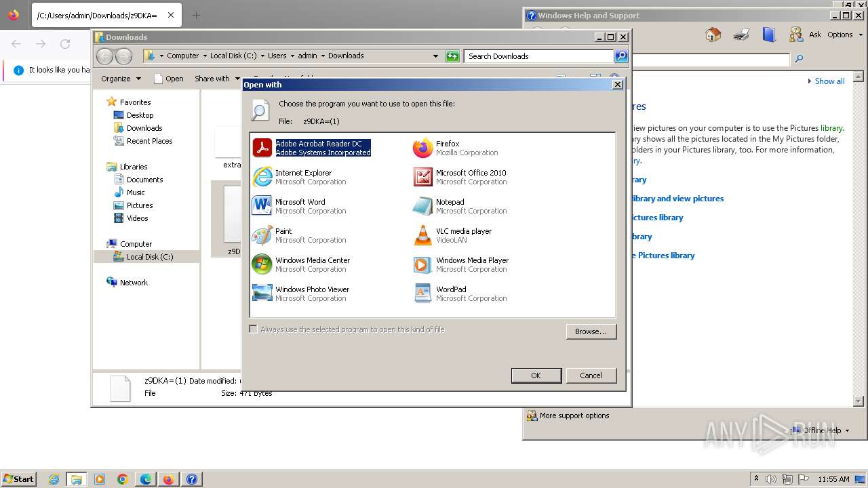Select Documents library
This screenshot has width=868, height=488.
144,180
